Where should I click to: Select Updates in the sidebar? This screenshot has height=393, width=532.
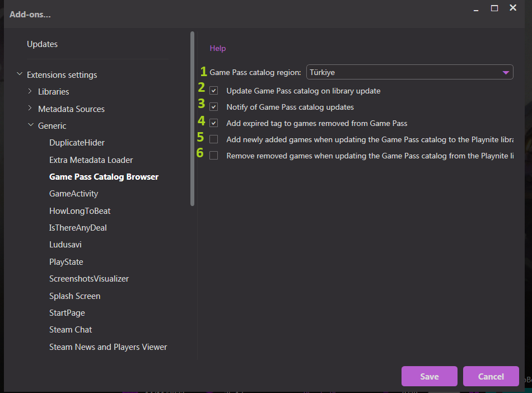click(x=43, y=44)
